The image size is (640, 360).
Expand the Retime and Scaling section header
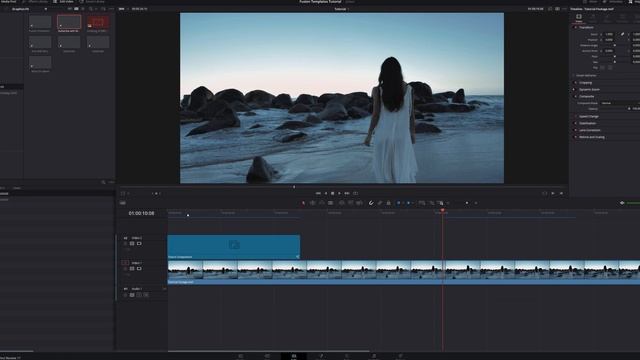tap(592, 137)
